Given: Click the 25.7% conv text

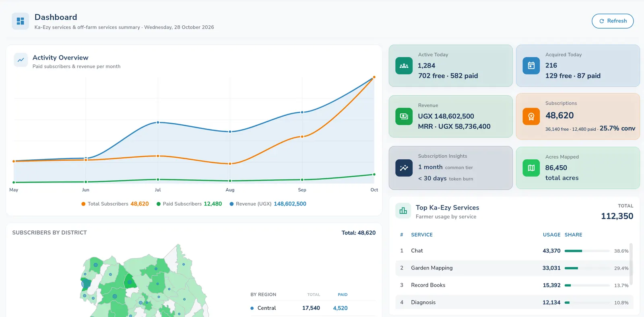Looking at the screenshot, I should (617, 128).
